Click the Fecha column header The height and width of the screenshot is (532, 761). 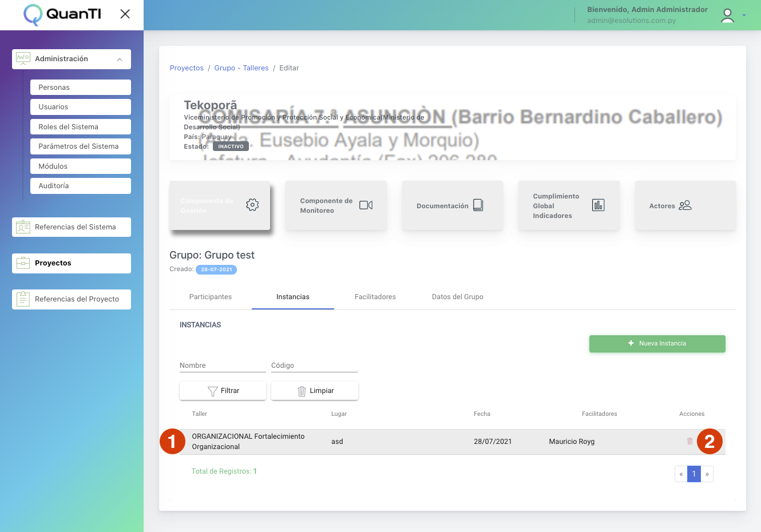(x=482, y=414)
